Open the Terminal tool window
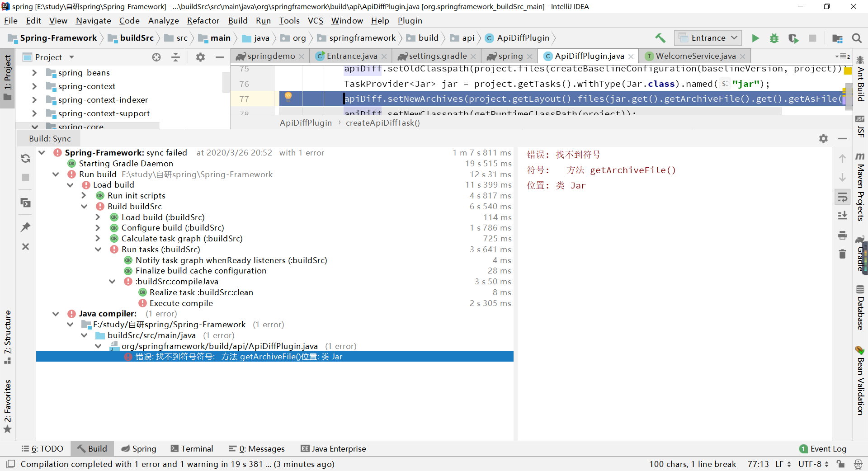The height and width of the screenshot is (471, 868). 192,449
